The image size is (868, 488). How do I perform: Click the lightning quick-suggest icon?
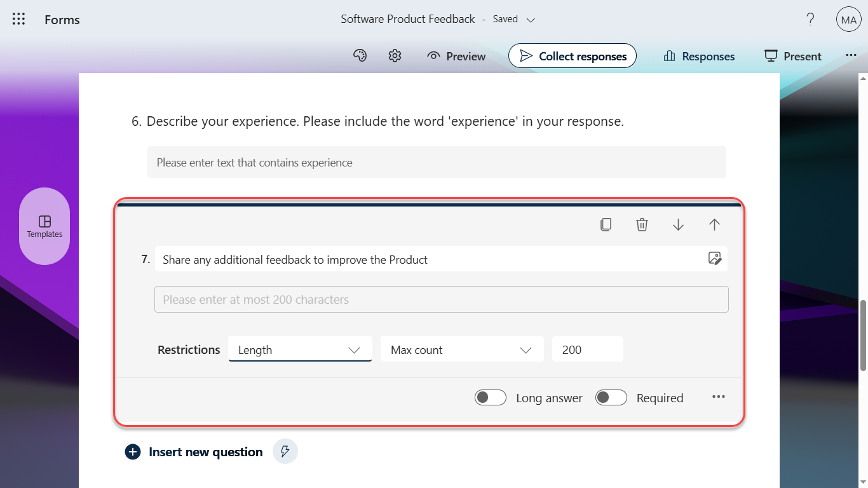pyautogui.click(x=285, y=452)
